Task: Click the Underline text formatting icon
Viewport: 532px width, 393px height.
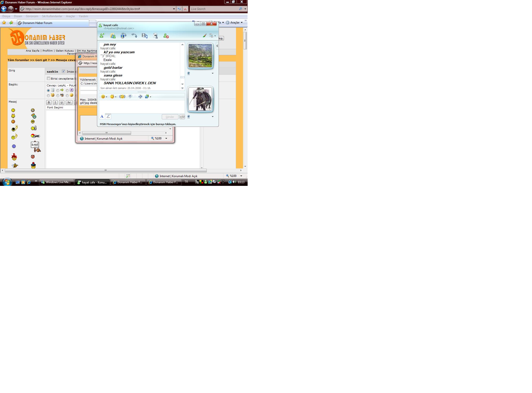Action: coord(62,102)
